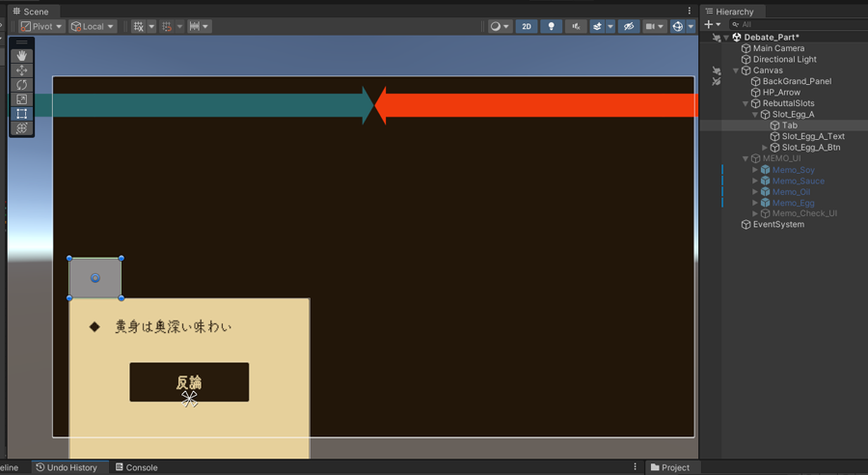868x475 pixels.
Task: Toggle 2D view mode
Action: 527,26
